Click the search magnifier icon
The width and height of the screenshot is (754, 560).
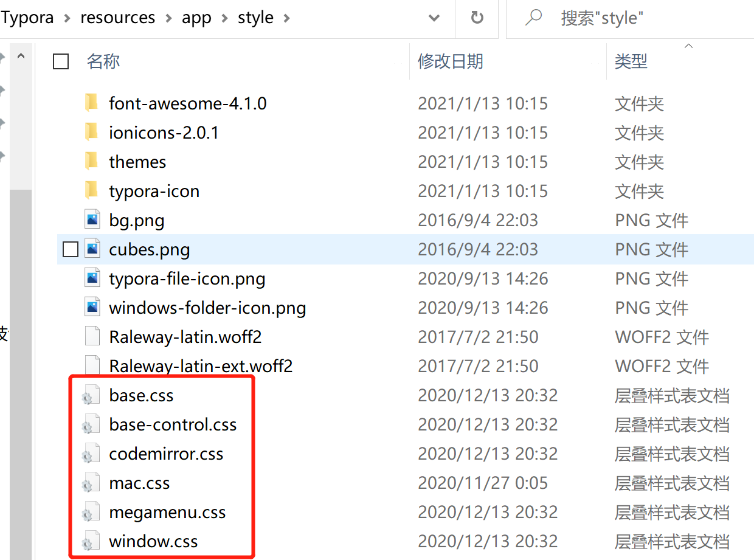point(533,18)
